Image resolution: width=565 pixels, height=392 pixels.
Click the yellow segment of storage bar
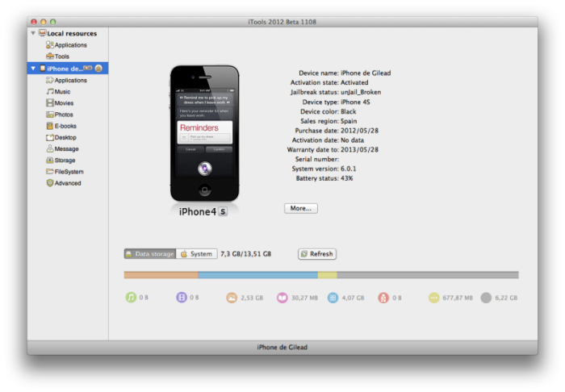327,275
